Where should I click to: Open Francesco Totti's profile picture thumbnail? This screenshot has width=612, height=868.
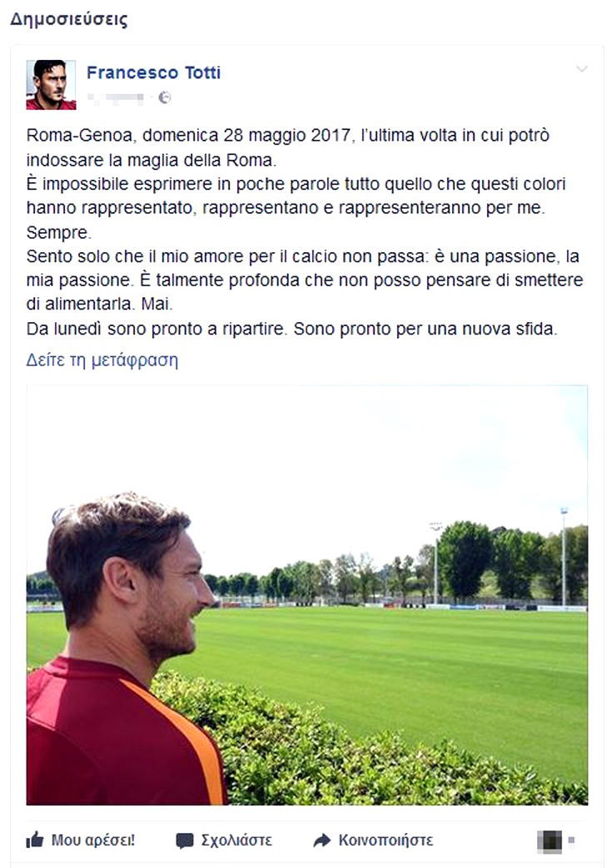(51, 85)
